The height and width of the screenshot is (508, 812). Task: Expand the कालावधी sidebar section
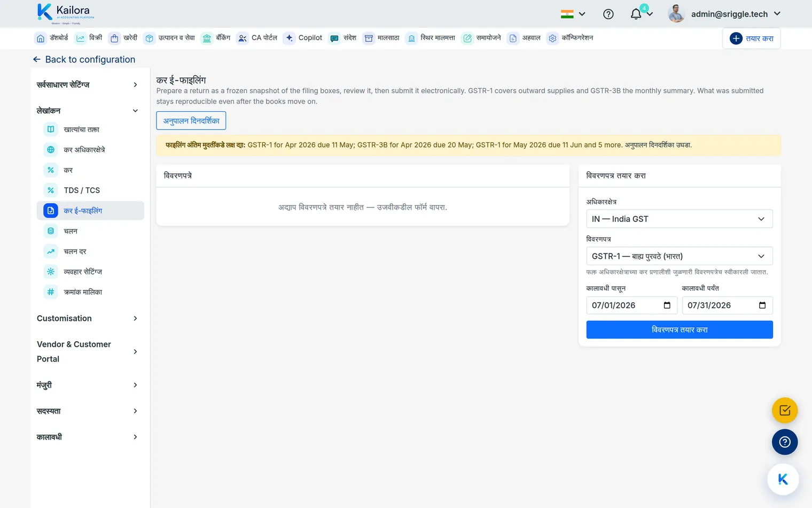point(87,437)
